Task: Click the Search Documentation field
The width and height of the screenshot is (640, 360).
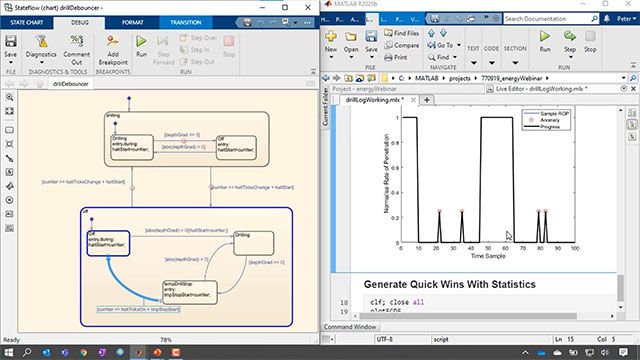Action: click(547, 19)
